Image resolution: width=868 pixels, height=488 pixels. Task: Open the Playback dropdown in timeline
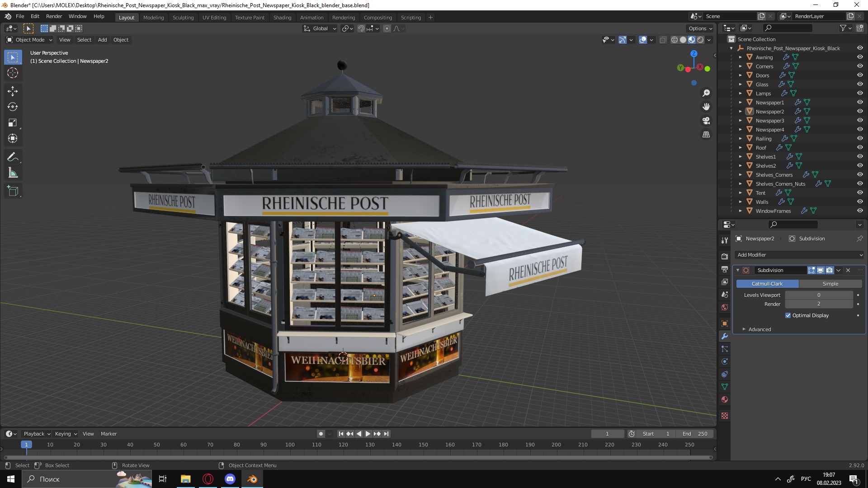tap(37, 434)
